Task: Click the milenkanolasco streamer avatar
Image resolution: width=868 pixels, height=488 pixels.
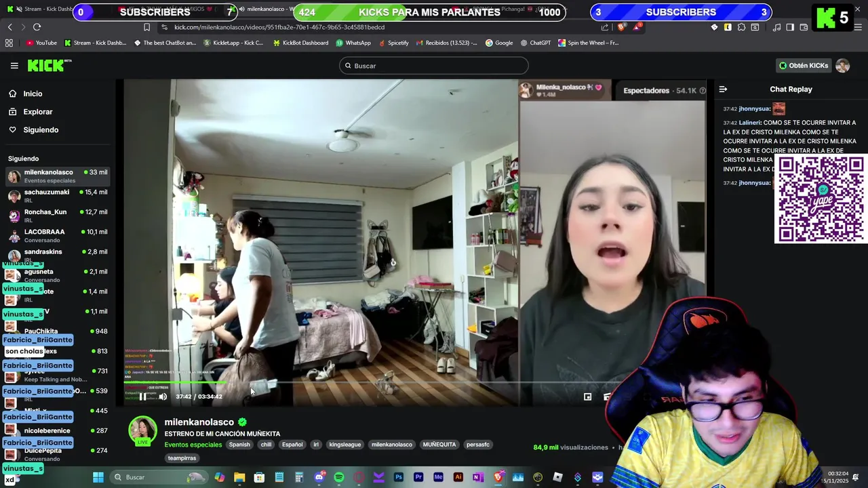Action: point(143,431)
